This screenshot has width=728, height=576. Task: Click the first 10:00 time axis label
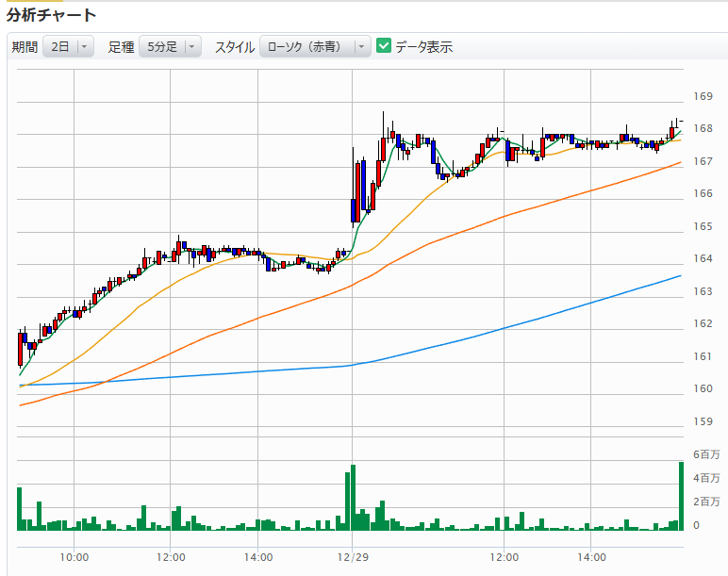(74, 558)
